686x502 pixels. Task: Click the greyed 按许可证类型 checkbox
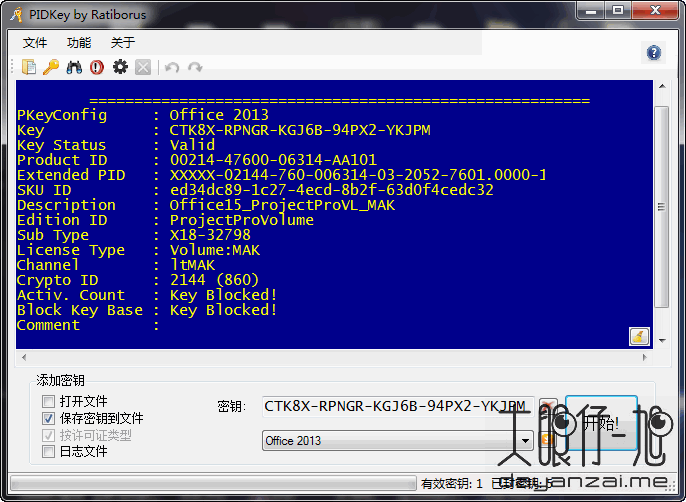point(48,435)
